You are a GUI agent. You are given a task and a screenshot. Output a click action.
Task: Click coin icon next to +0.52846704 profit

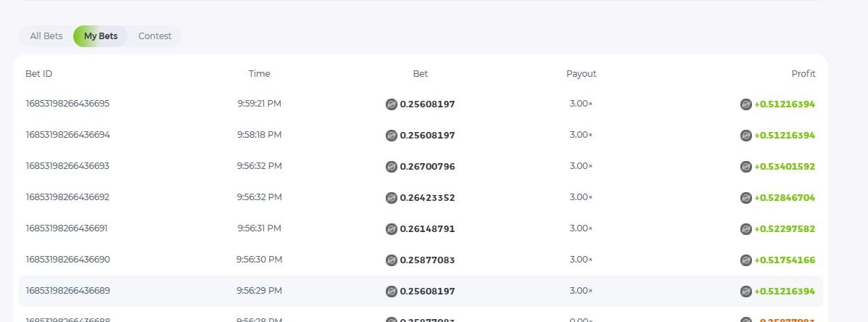click(x=745, y=198)
